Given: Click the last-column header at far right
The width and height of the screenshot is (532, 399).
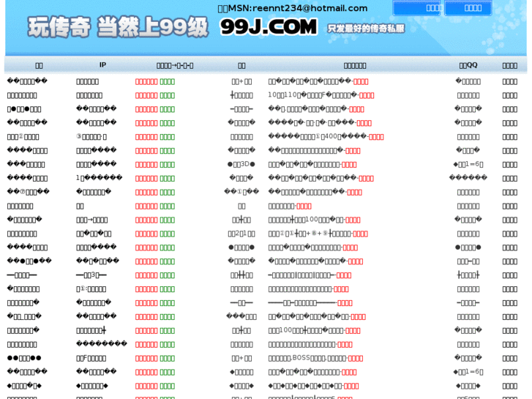Looking at the screenshot, I should coord(509,66).
